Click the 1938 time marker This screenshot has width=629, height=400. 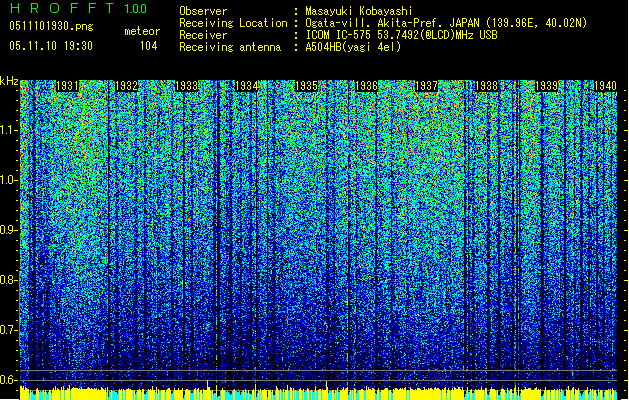click(x=486, y=86)
